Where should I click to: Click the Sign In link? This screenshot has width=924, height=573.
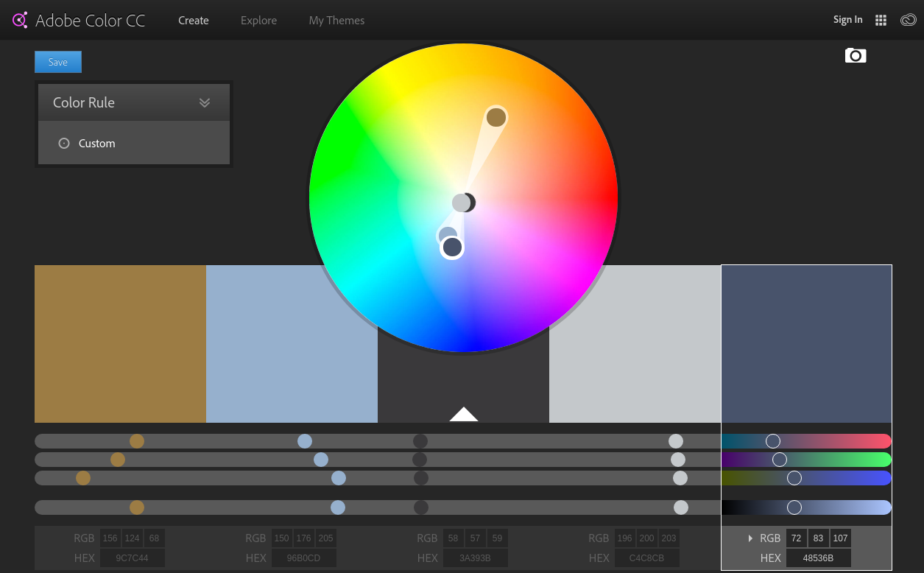pos(847,20)
